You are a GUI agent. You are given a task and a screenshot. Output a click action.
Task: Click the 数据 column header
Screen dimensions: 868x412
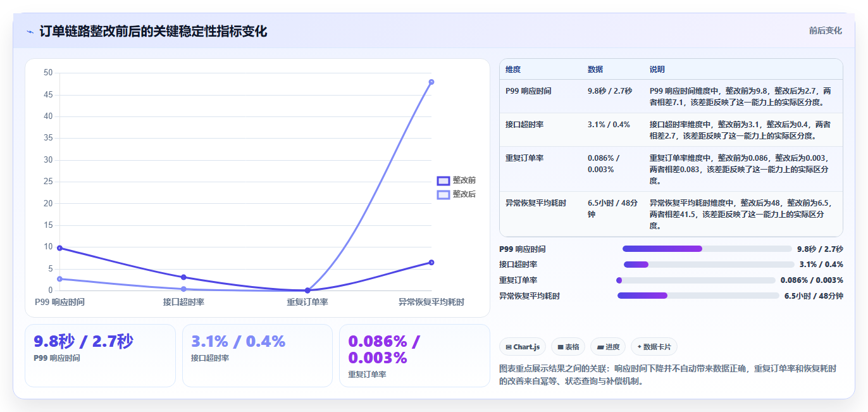(595, 70)
